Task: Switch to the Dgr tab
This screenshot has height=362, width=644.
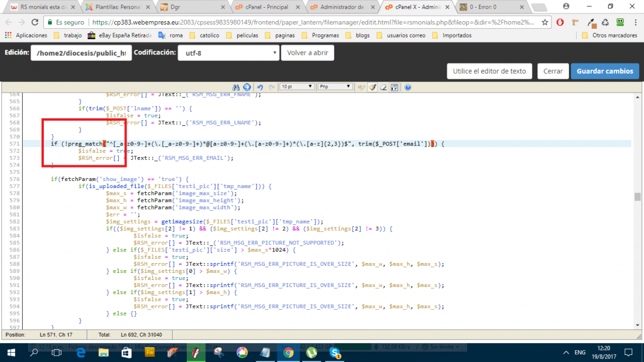Action: click(193, 7)
